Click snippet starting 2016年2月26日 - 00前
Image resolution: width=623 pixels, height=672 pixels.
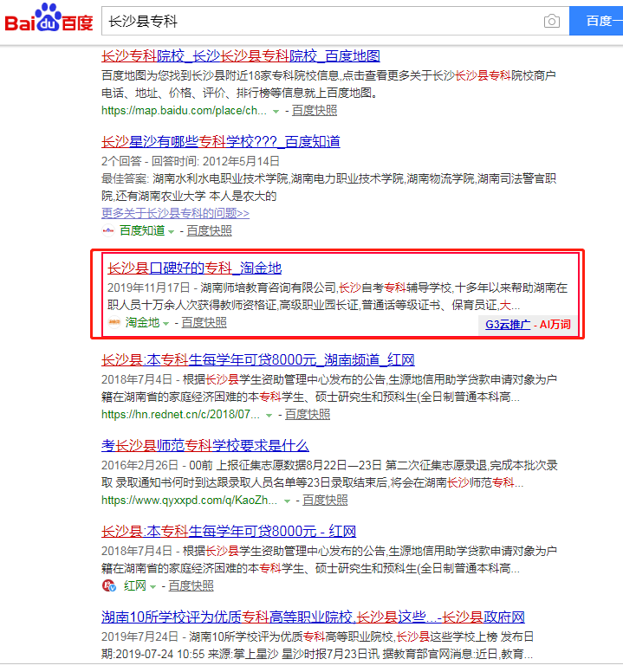point(329,474)
